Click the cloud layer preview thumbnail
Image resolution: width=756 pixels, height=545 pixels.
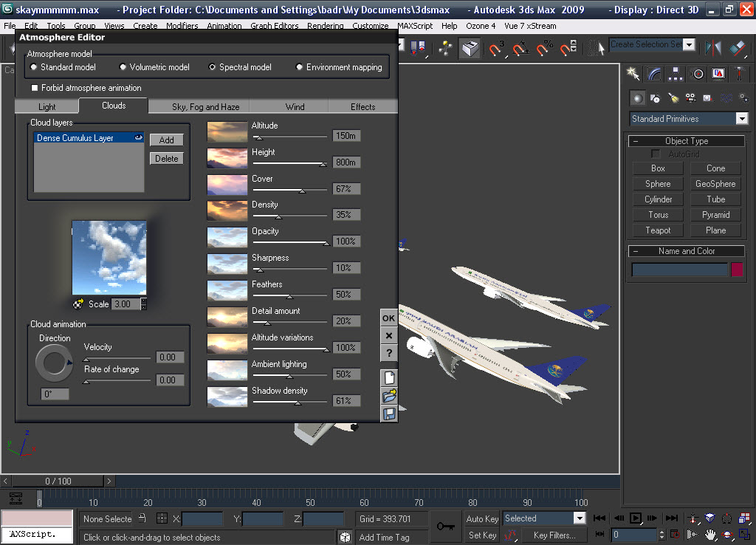pyautogui.click(x=109, y=258)
